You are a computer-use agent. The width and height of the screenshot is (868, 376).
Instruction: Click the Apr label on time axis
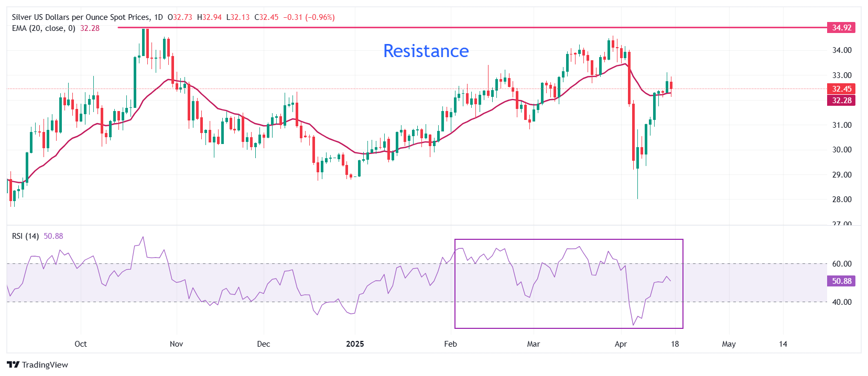pos(621,344)
